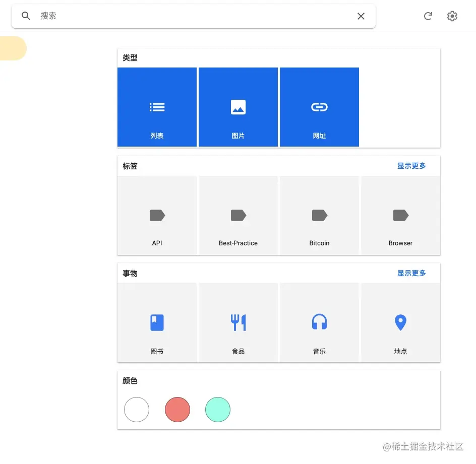The width and height of the screenshot is (476, 464).
Task: Pick the white color circle
Action: pos(137,410)
